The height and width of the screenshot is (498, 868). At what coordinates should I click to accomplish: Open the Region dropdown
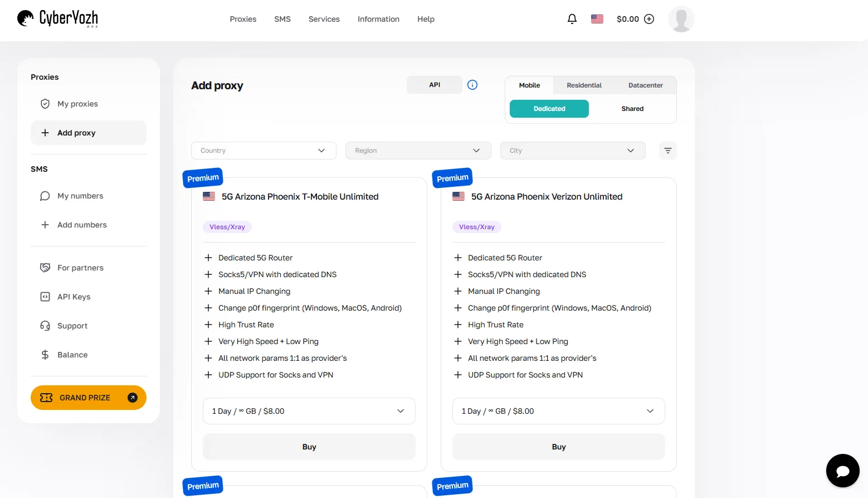point(418,151)
